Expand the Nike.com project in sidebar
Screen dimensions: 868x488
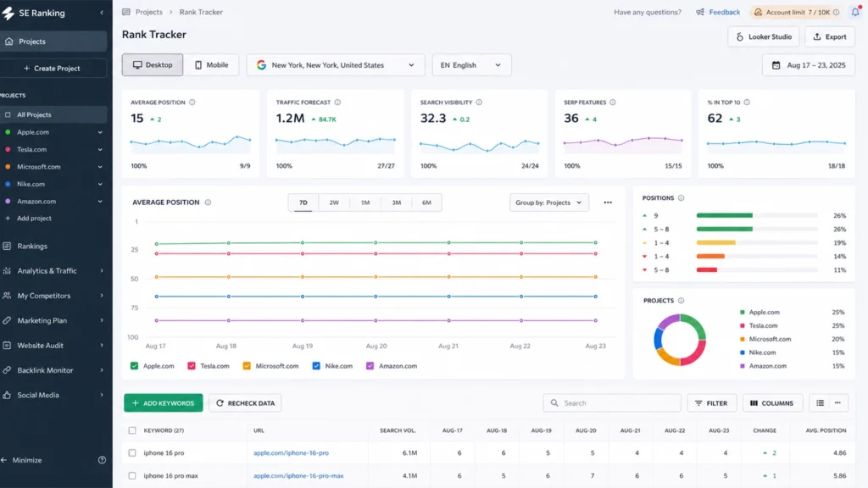pos(100,184)
